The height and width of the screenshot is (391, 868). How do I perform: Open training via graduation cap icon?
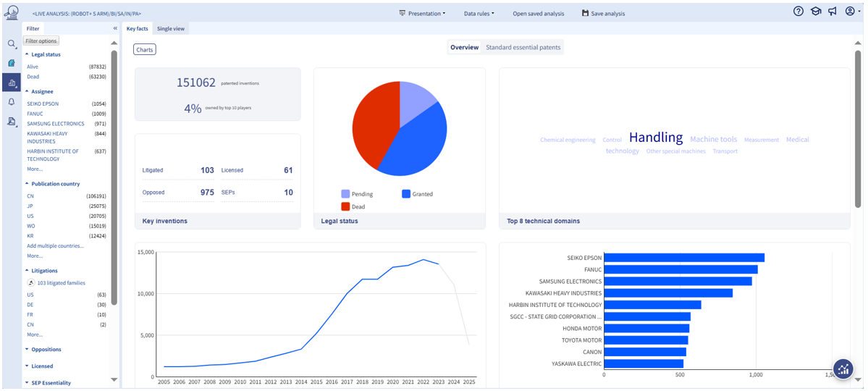tap(816, 12)
